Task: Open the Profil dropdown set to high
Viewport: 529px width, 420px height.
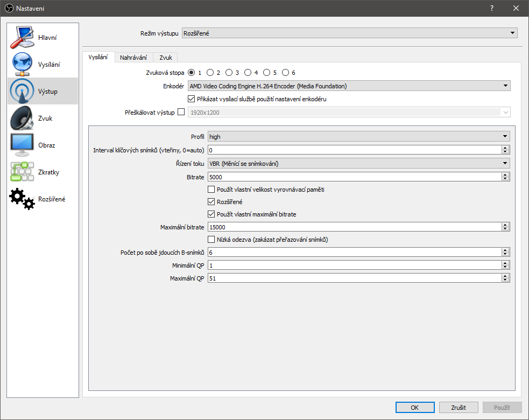Action: click(358, 136)
